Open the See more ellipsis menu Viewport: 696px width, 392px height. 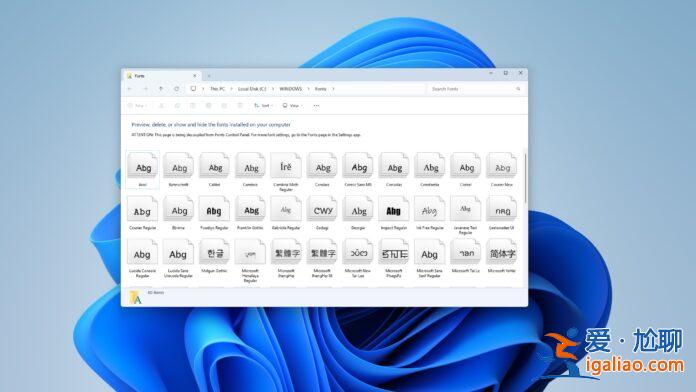coord(316,106)
